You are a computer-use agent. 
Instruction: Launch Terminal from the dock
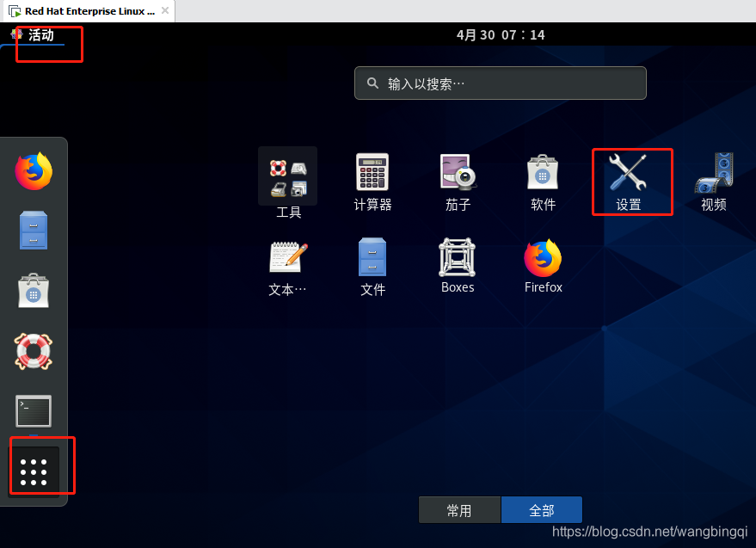[x=34, y=411]
